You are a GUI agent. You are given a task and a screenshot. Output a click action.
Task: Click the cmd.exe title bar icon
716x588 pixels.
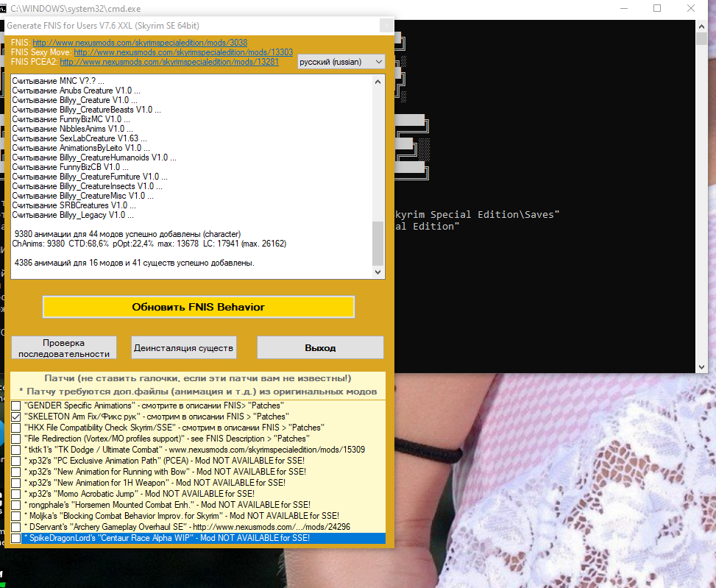(x=4, y=7)
